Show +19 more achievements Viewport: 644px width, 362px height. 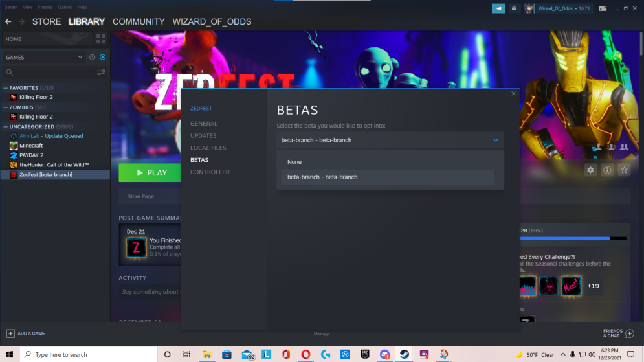pos(593,286)
